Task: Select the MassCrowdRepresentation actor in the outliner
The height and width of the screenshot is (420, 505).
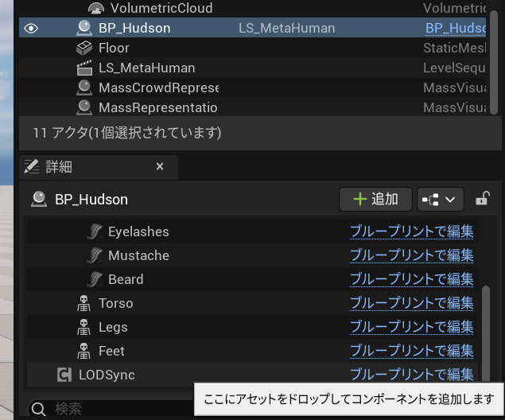Action: click(157, 87)
